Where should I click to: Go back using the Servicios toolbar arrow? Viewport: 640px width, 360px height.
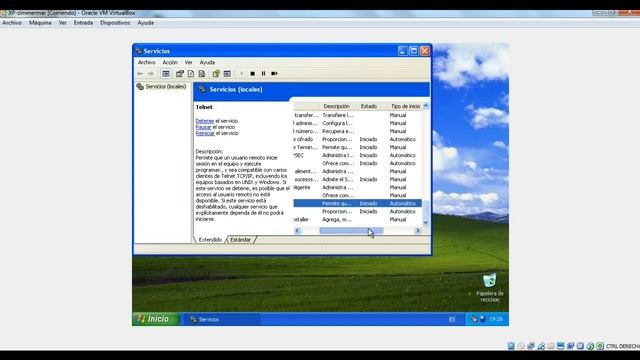140,73
